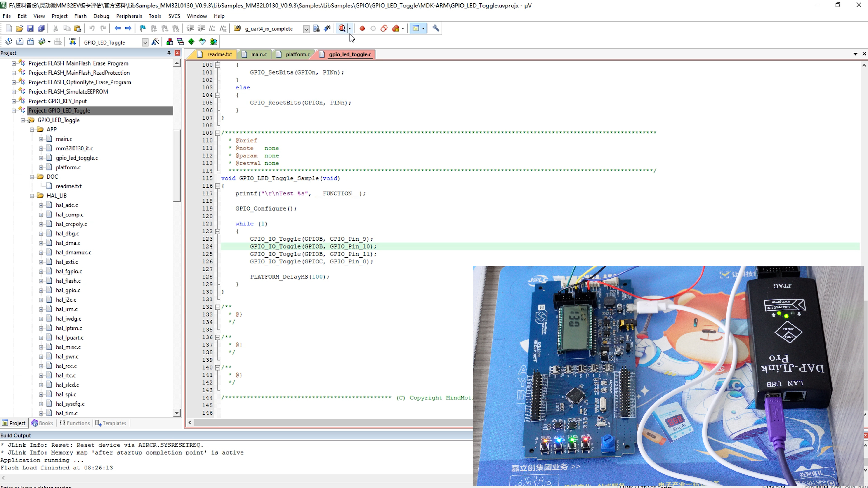Open Options for Target magic wand
The height and width of the screenshot is (488, 868).
(x=155, y=42)
